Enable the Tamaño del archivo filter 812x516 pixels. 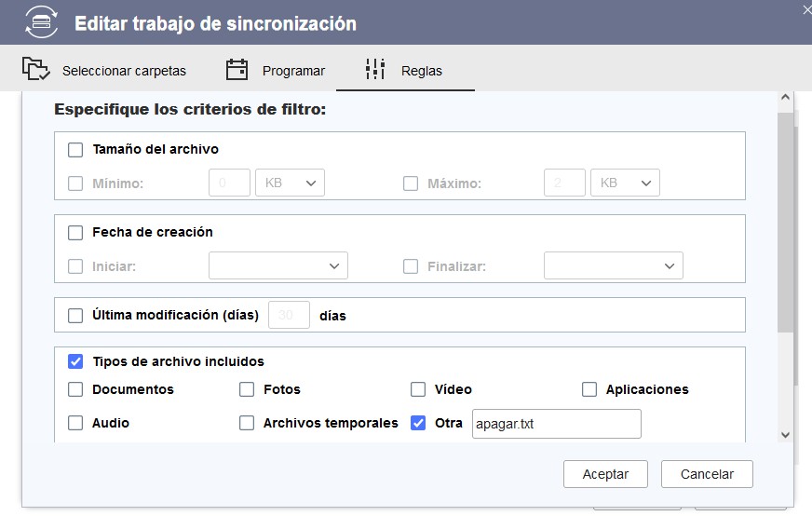[75, 149]
